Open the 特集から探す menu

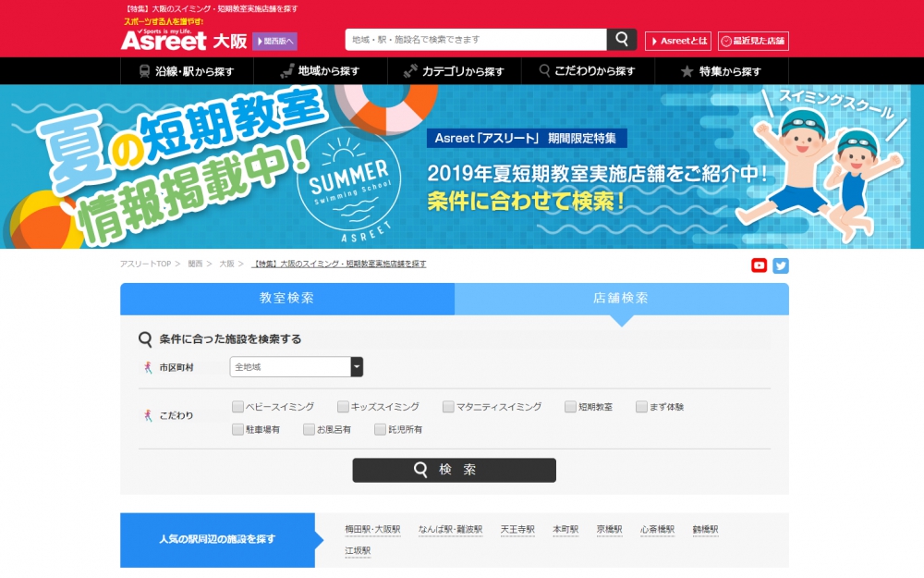[x=722, y=71]
